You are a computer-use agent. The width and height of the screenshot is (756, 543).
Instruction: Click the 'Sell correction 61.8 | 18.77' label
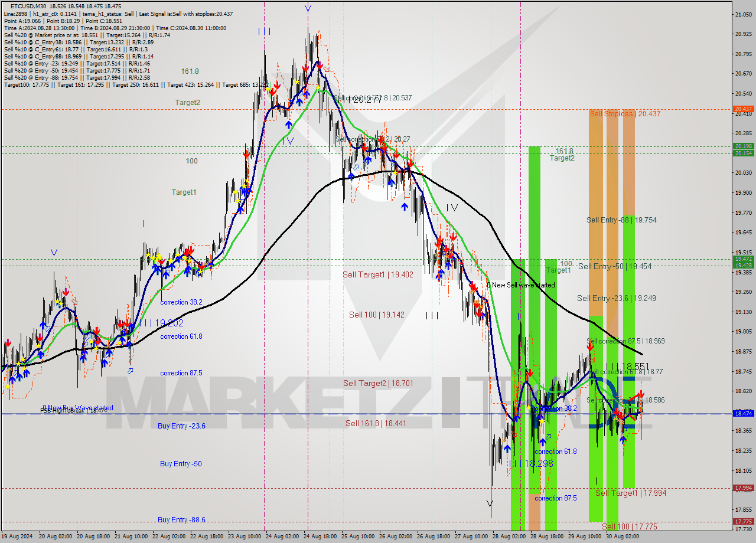pos(626,372)
